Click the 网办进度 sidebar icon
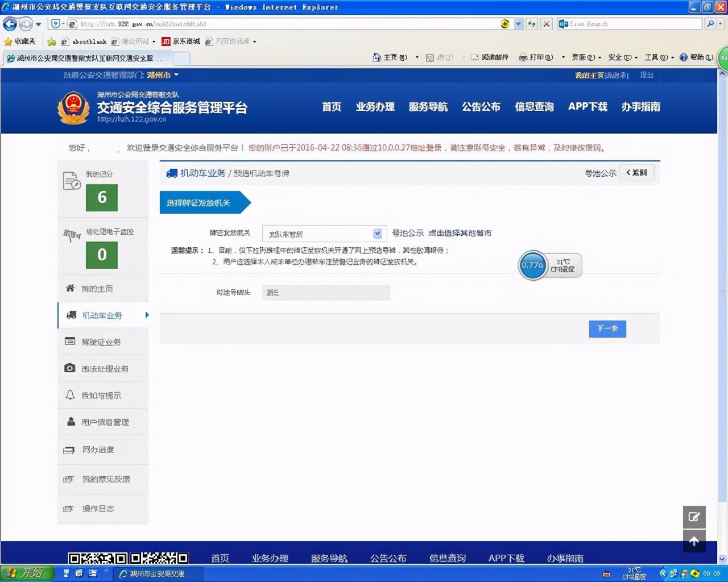The image size is (728, 582). click(69, 450)
